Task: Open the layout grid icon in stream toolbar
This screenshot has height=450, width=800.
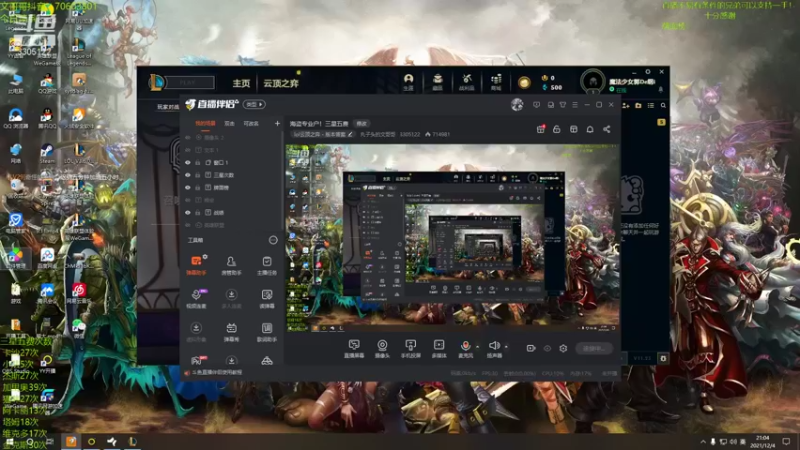Action: tap(573, 129)
